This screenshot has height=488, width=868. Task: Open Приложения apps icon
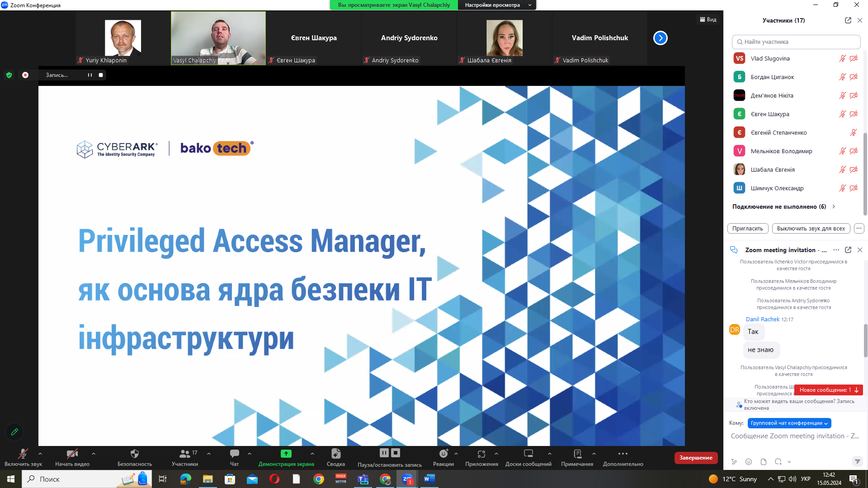481,457
